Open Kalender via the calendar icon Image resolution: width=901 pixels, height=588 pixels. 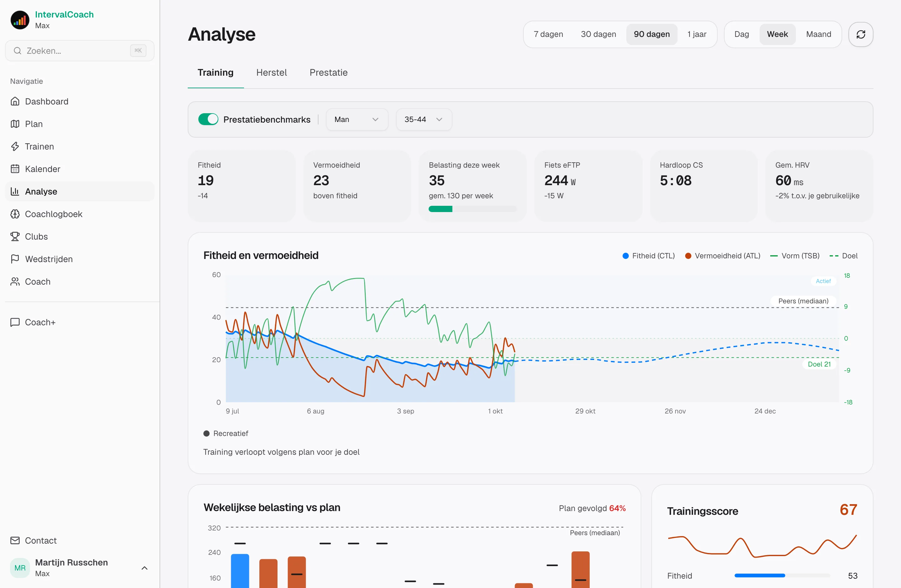pyautogui.click(x=15, y=169)
